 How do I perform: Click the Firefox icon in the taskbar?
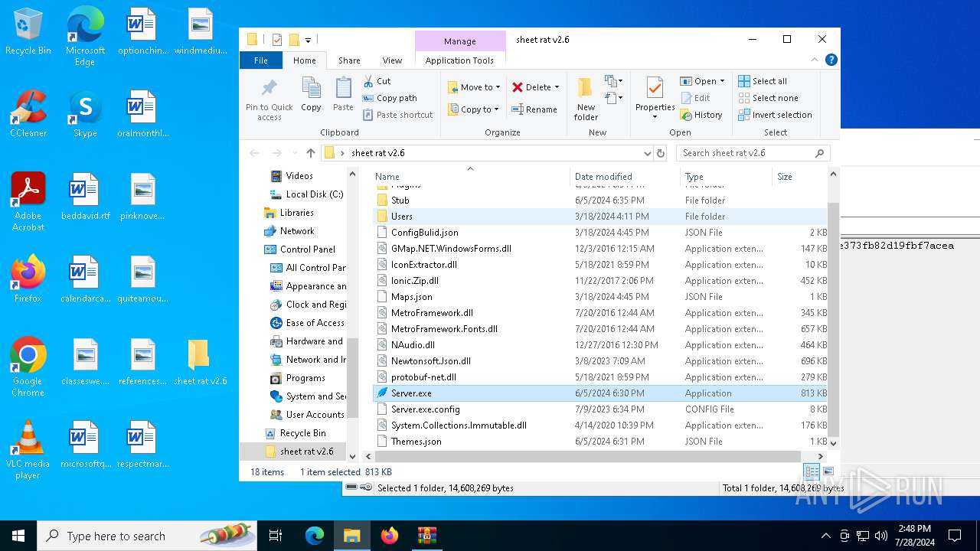click(390, 536)
